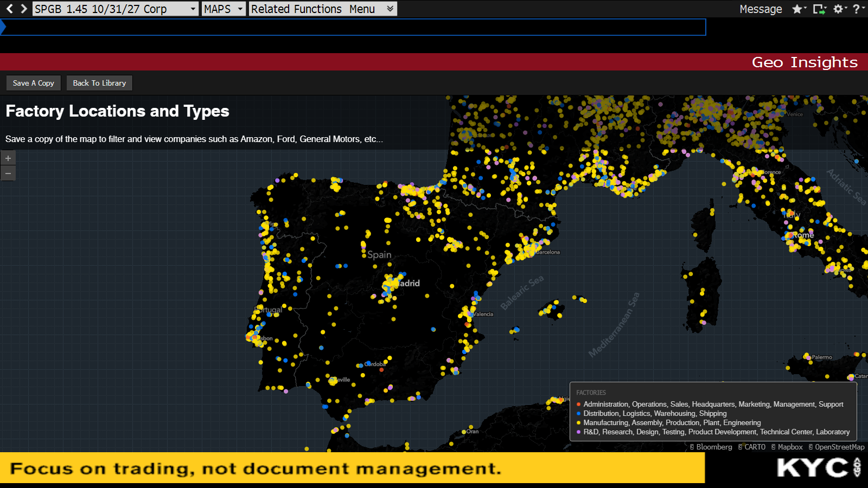Click the export window icon
This screenshot has height=488, width=868.
click(819, 9)
